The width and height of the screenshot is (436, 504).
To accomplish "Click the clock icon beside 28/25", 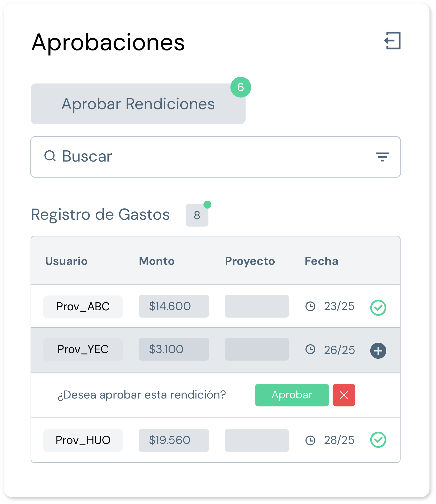I will pos(310,440).
